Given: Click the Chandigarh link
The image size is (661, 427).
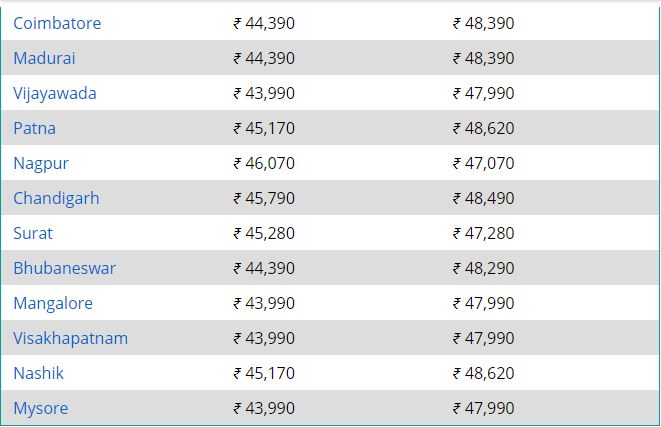Looking at the screenshot, I should pyautogui.click(x=56, y=199).
